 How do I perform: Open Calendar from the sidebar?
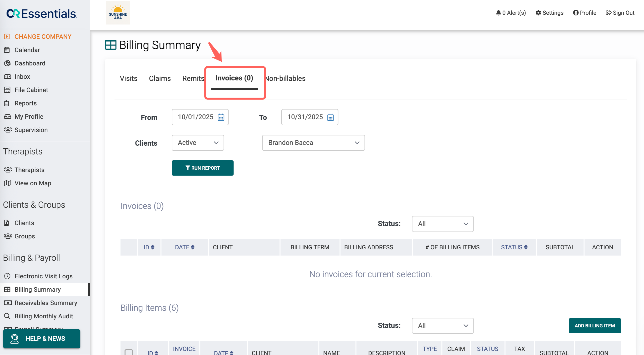pos(27,50)
